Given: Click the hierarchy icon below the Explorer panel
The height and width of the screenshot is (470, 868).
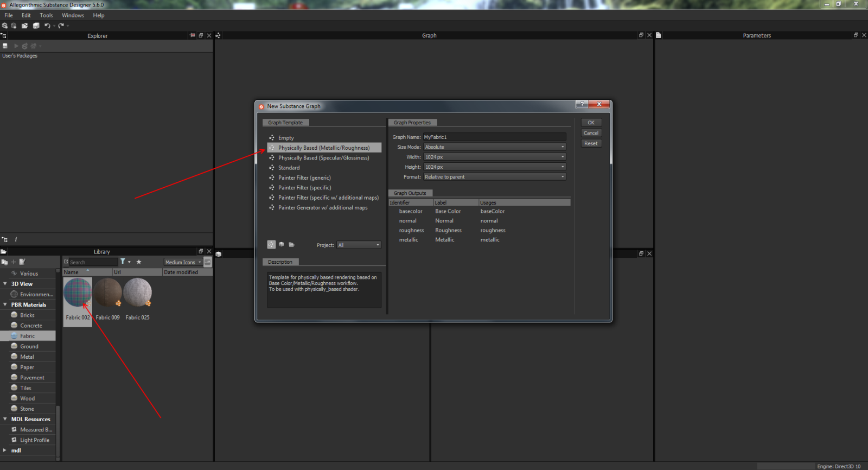Looking at the screenshot, I should [x=5, y=239].
